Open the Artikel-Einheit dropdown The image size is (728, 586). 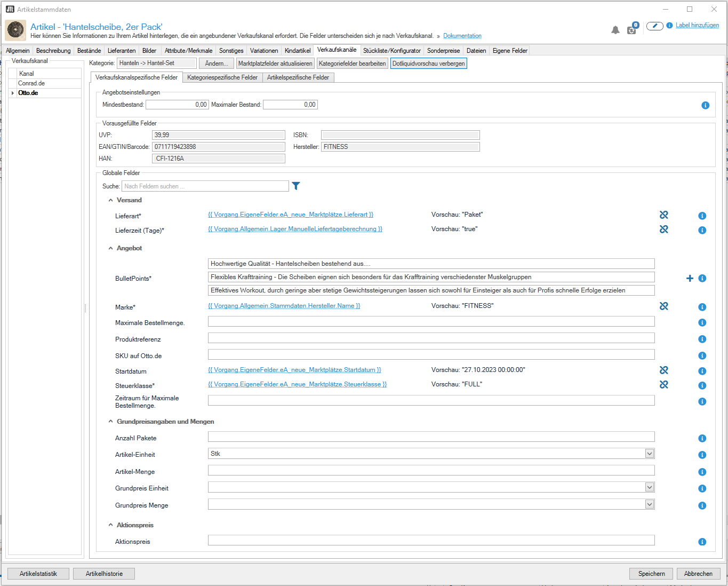point(649,454)
